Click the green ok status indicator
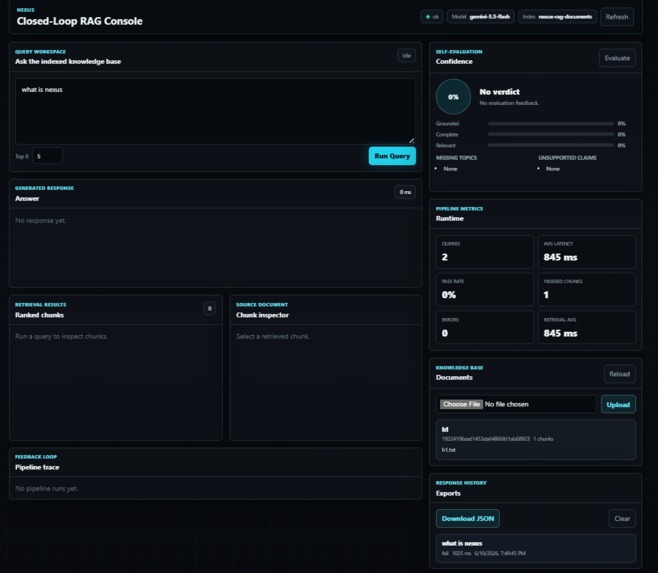 coord(432,17)
